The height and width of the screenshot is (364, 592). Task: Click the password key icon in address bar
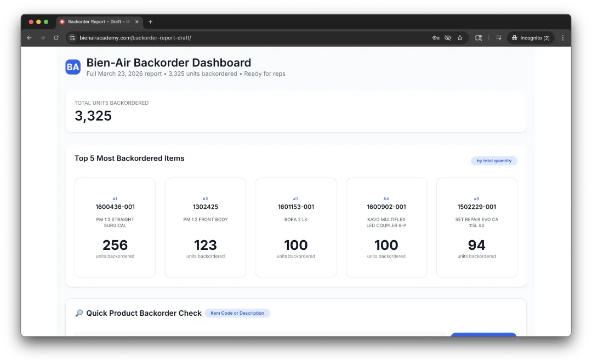tap(436, 38)
